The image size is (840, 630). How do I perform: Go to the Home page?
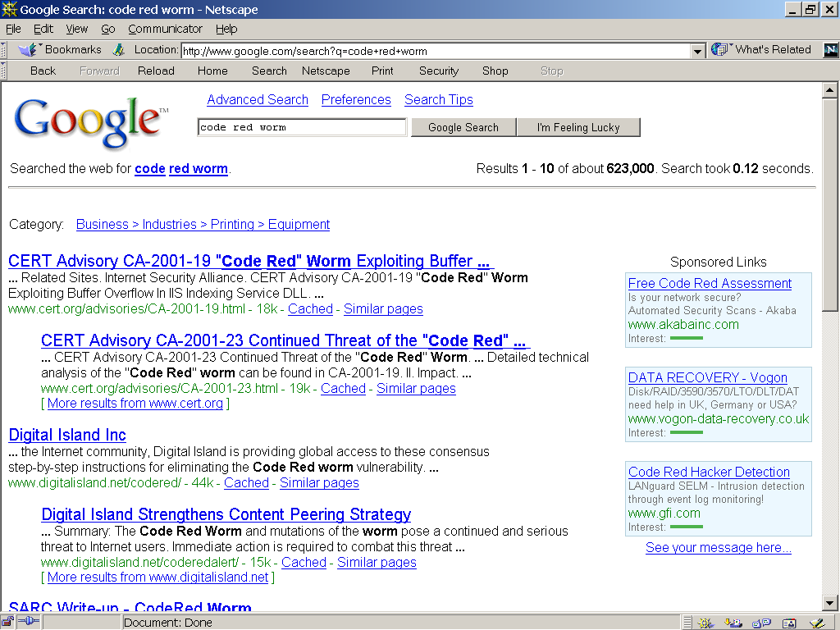(x=212, y=71)
